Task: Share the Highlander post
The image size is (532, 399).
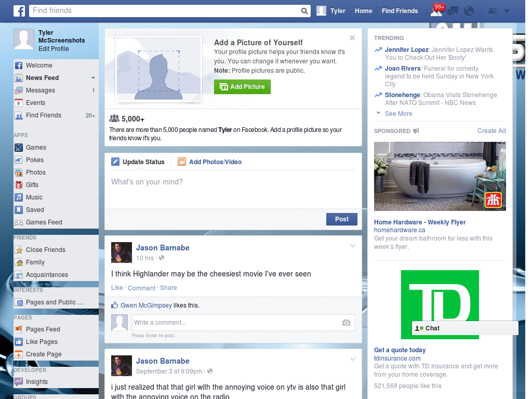Action: (168, 288)
